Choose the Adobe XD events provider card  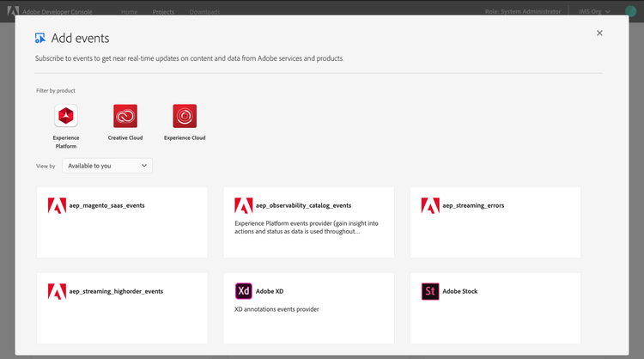coord(309,308)
